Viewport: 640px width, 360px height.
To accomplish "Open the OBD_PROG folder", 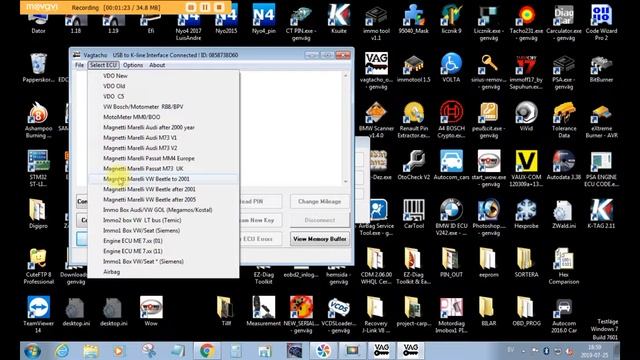I will (x=526, y=312).
